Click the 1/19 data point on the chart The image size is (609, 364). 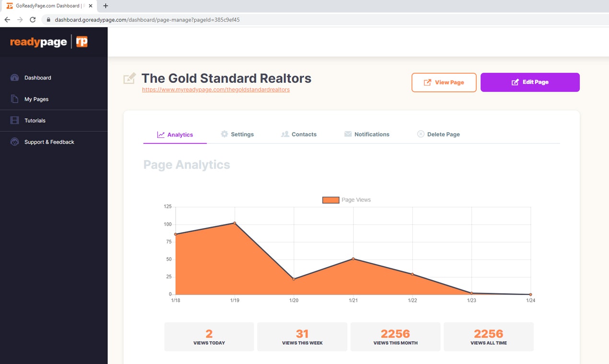234,223
